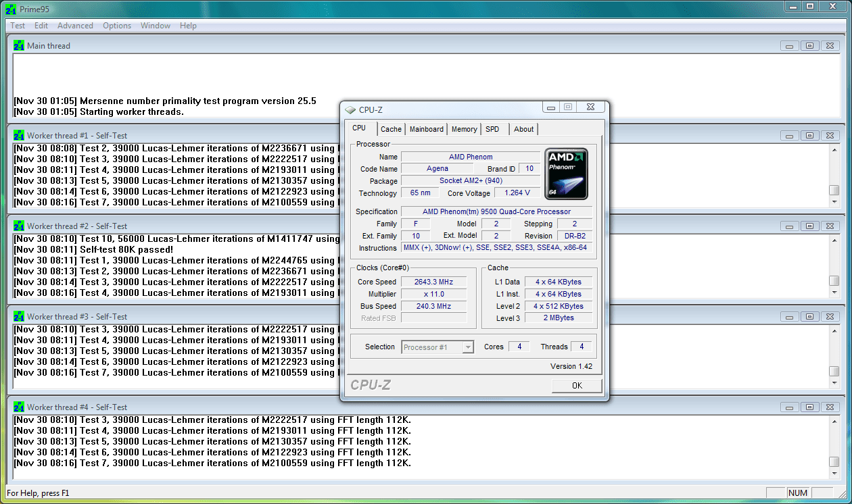Image resolution: width=852 pixels, height=504 pixels.
Task: Open the Processor #1 selection dropdown
Action: [437, 347]
